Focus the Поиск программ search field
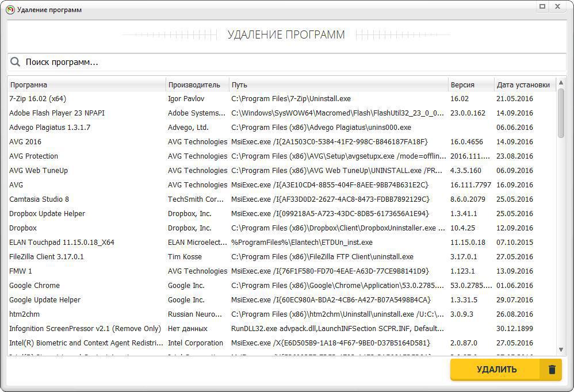This screenshot has height=392, width=574. (x=286, y=62)
